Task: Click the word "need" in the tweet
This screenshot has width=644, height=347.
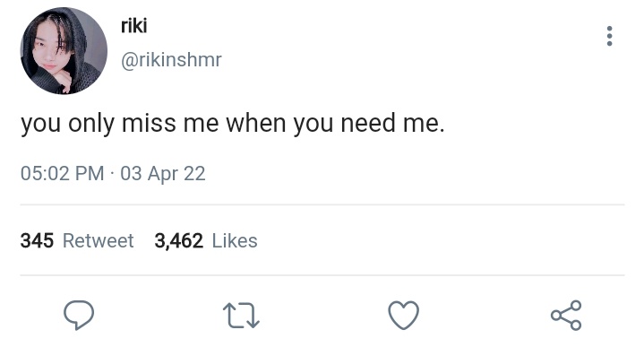Action: pos(368,123)
